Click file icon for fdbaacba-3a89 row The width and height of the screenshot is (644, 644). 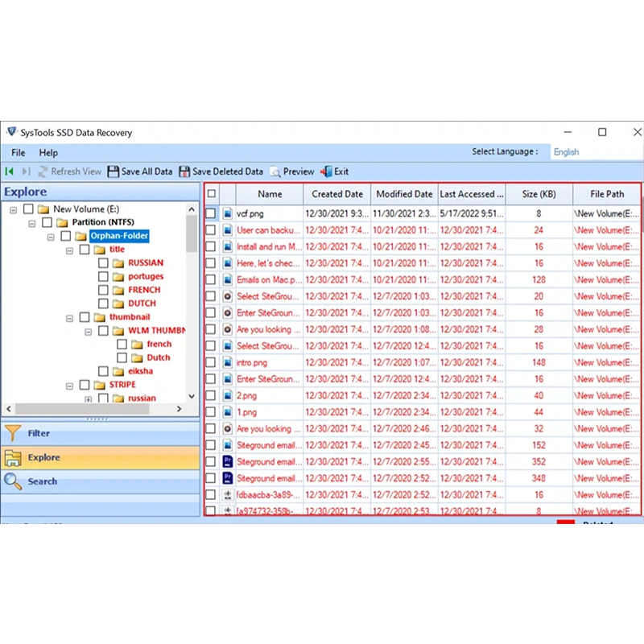pyautogui.click(x=228, y=495)
